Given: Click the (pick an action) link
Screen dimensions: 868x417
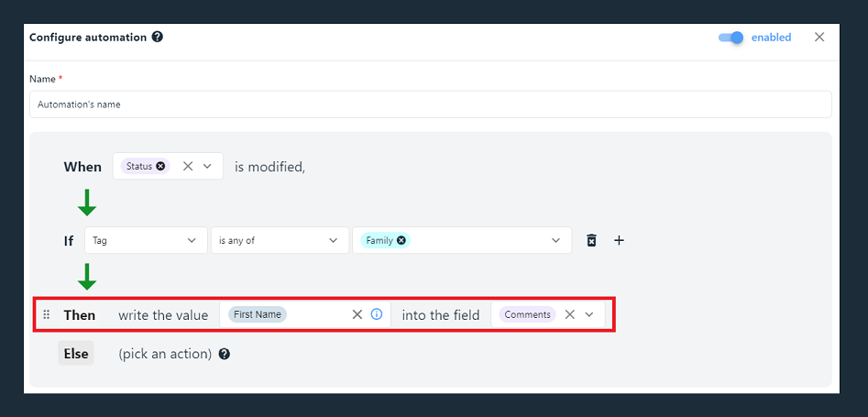Looking at the screenshot, I should click(165, 354).
